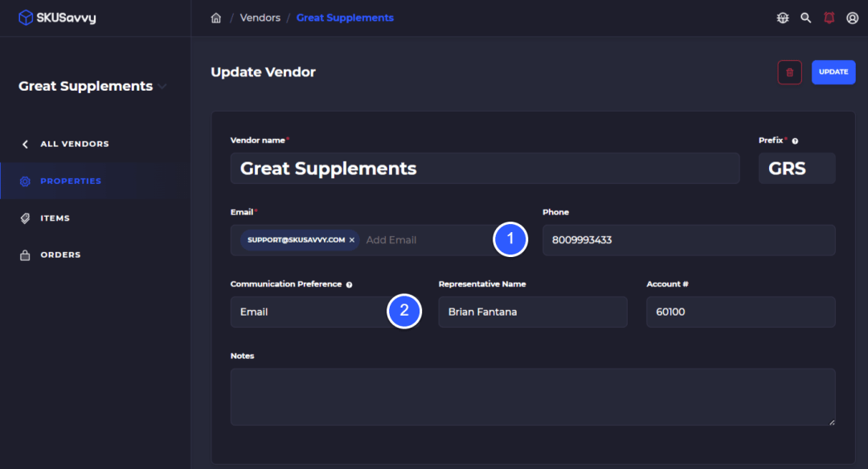Open Communication Preference dropdown
The height and width of the screenshot is (469, 868).
[325, 312]
